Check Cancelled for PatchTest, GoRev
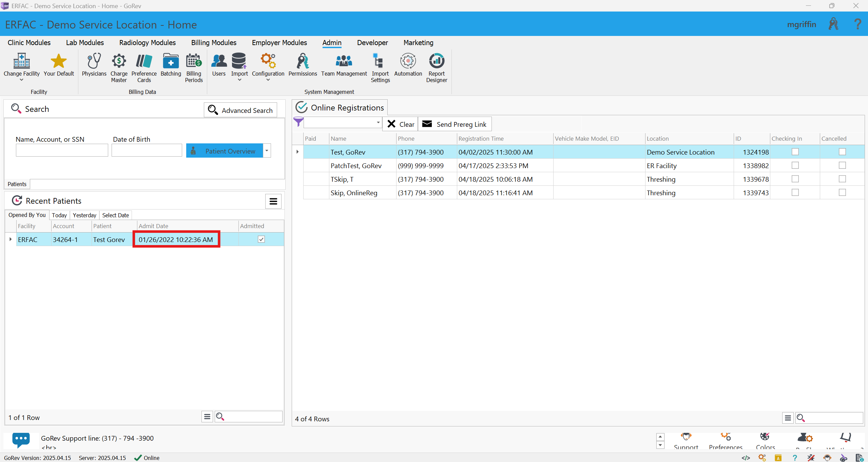Screen dimensions: 868x462 (842, 165)
